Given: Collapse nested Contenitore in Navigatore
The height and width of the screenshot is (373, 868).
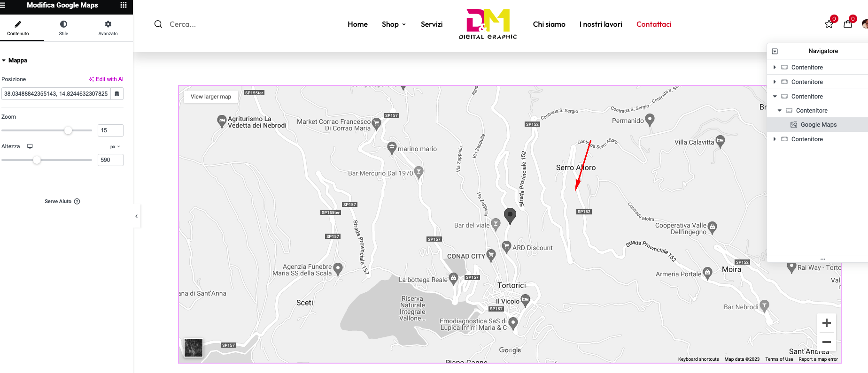Looking at the screenshot, I should tap(780, 111).
